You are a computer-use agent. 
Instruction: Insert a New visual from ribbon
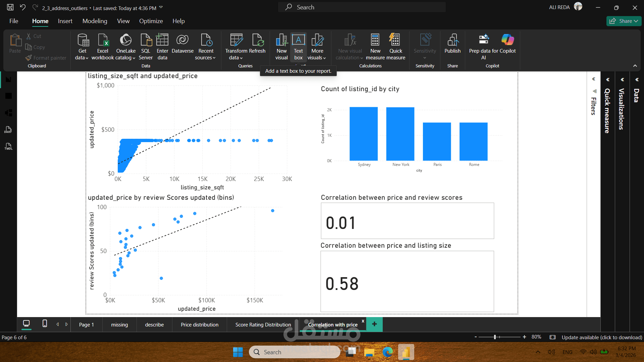click(x=281, y=46)
